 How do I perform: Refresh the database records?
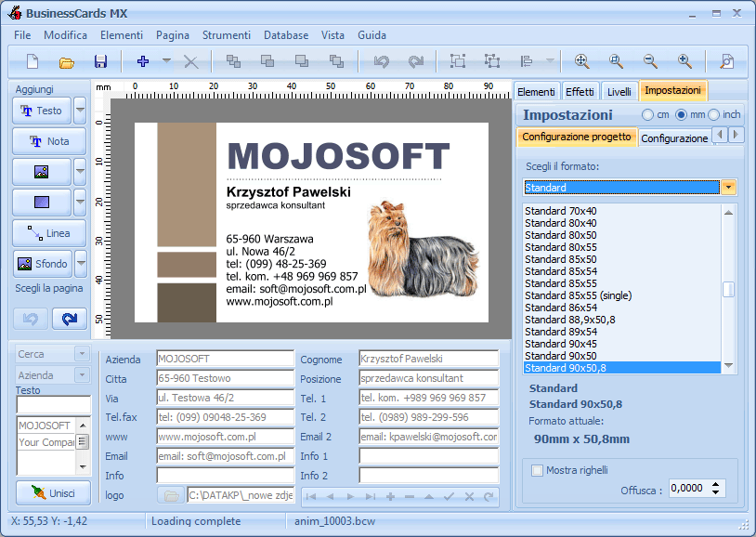point(489,496)
